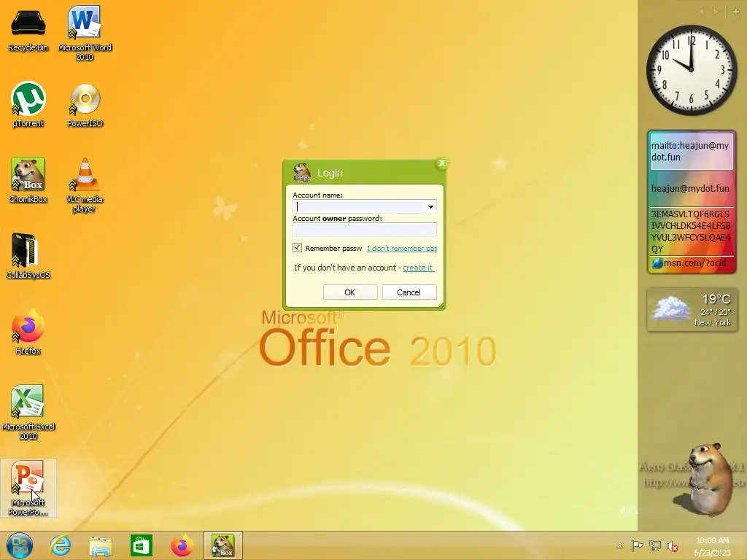Screen dimensions: 747x560
Task: Open the Action Center flag icon
Action: (637, 545)
